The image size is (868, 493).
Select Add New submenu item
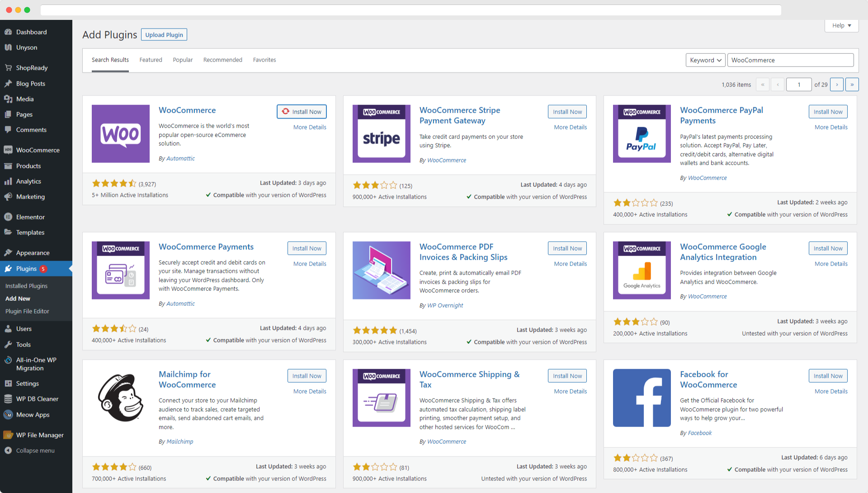point(18,299)
